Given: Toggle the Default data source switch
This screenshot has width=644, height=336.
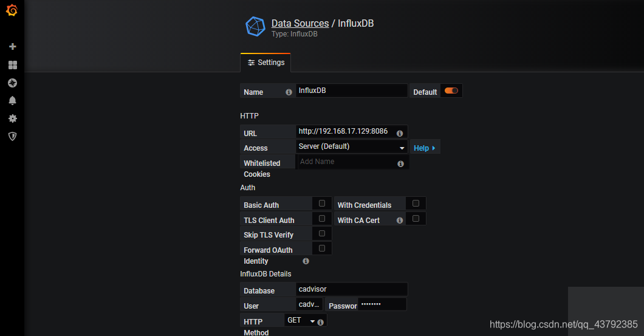Looking at the screenshot, I should pos(451,91).
